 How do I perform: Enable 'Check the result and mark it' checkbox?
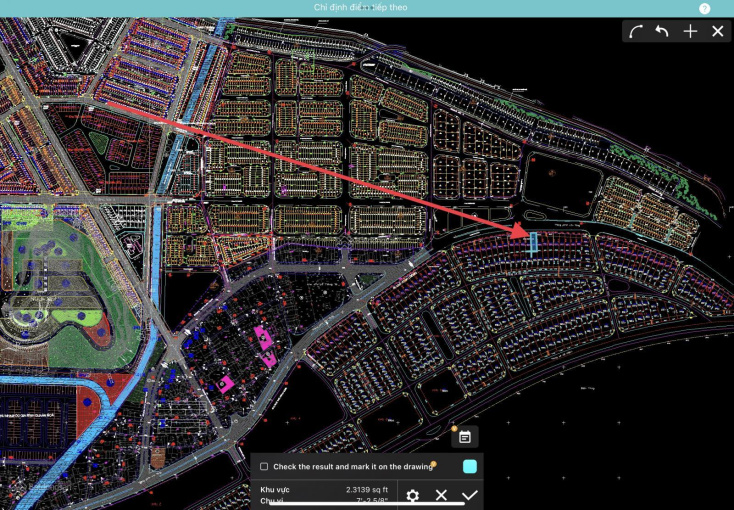tap(264, 467)
